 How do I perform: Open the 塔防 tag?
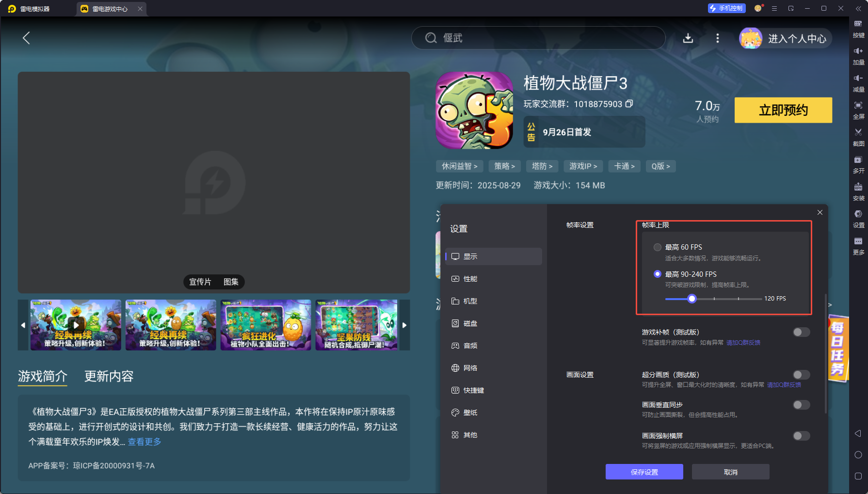[x=542, y=166]
